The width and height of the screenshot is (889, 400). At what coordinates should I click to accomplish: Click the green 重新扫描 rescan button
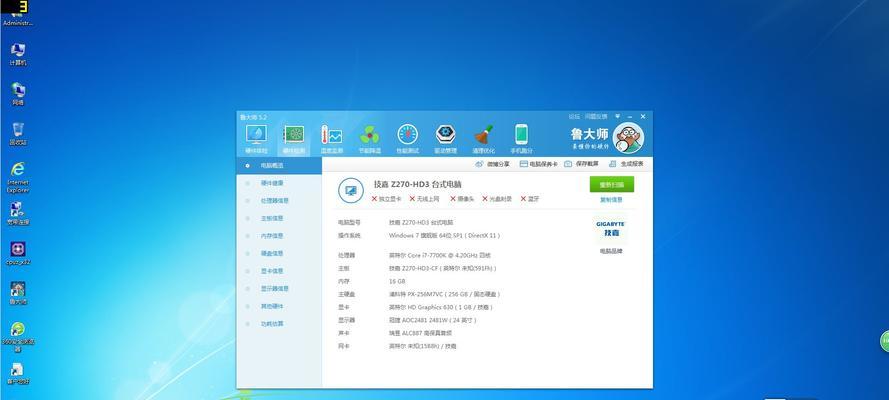612,184
